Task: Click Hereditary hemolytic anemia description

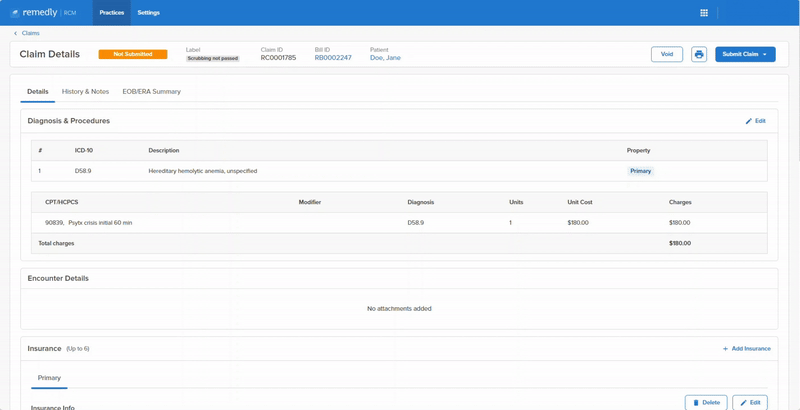Action: click(x=203, y=171)
